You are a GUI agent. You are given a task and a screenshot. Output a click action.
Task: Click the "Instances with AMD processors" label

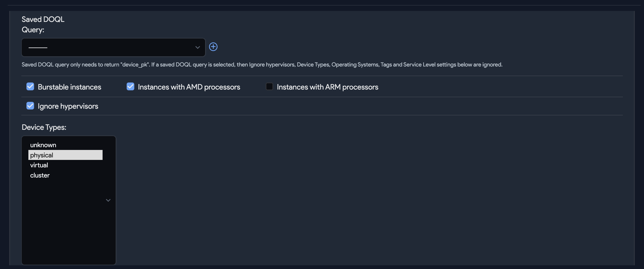tap(189, 87)
